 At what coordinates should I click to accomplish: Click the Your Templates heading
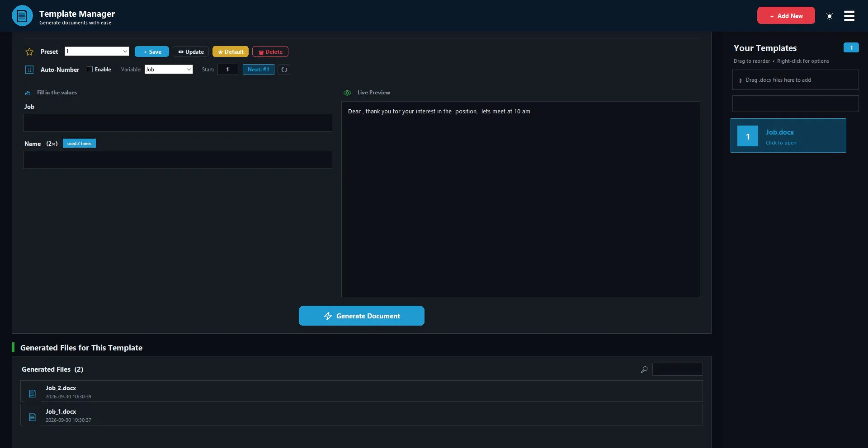click(765, 48)
